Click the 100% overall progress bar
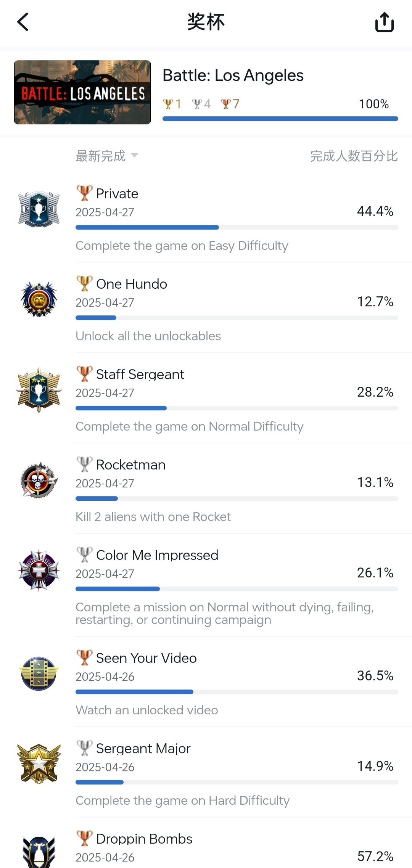 pos(280,119)
